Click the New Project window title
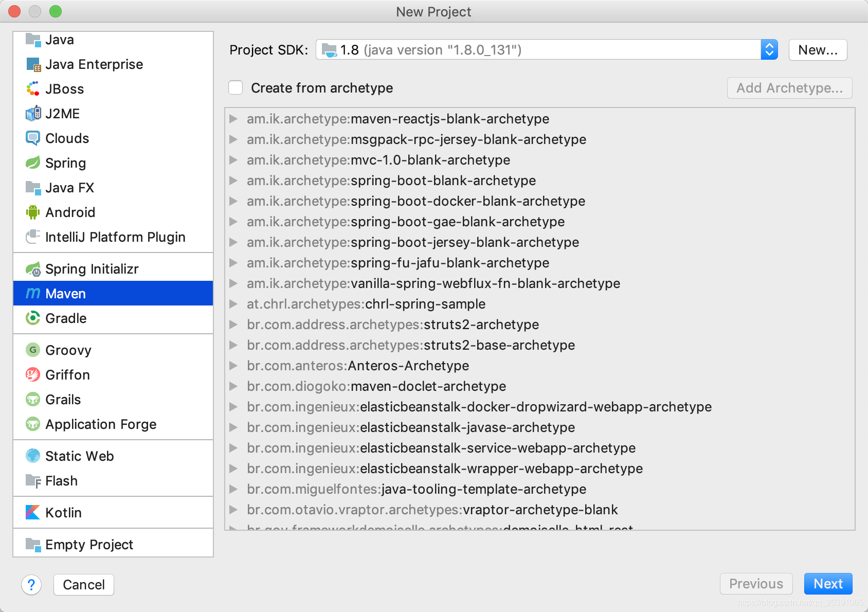Image resolution: width=868 pixels, height=612 pixels. point(433,12)
